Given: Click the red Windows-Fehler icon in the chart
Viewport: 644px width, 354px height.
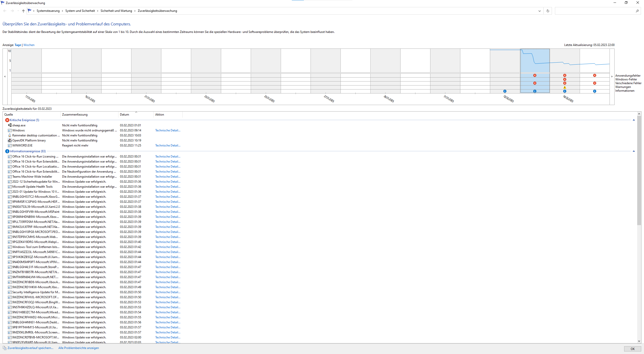Looking at the screenshot, I should coord(565,79).
